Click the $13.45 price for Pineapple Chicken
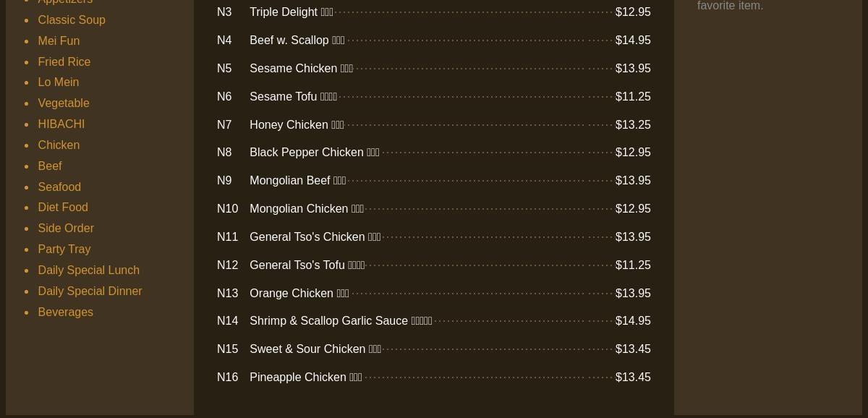This screenshot has width=868, height=418. 633,378
